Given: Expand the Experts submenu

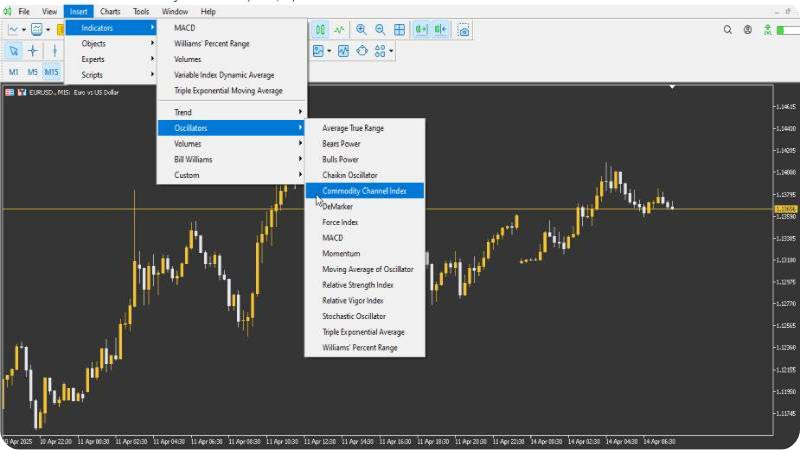Looking at the screenshot, I should point(110,59).
